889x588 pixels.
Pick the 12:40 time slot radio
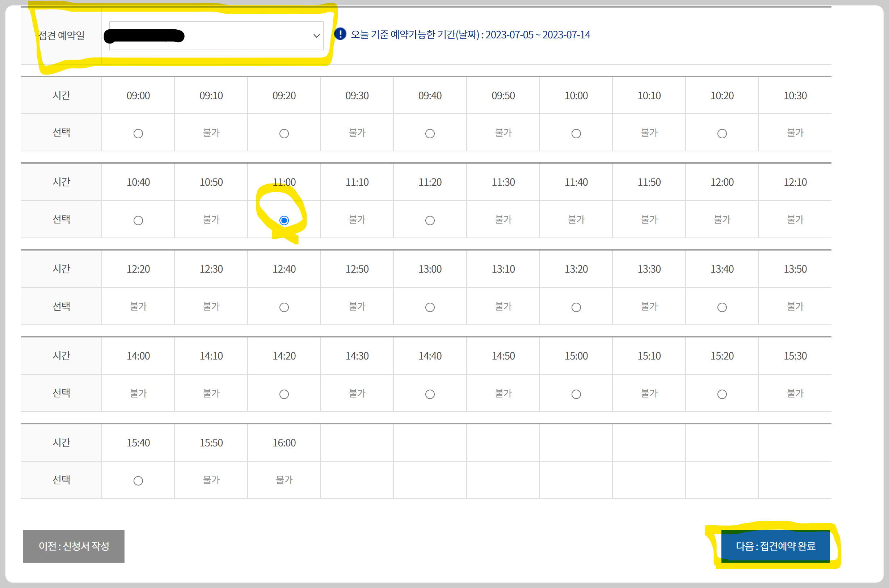(x=284, y=307)
